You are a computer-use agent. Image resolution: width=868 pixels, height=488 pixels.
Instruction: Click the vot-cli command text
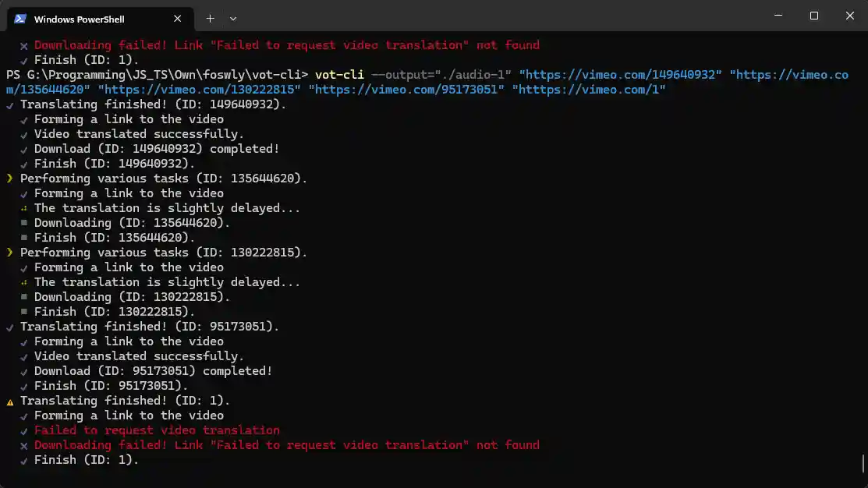point(339,75)
